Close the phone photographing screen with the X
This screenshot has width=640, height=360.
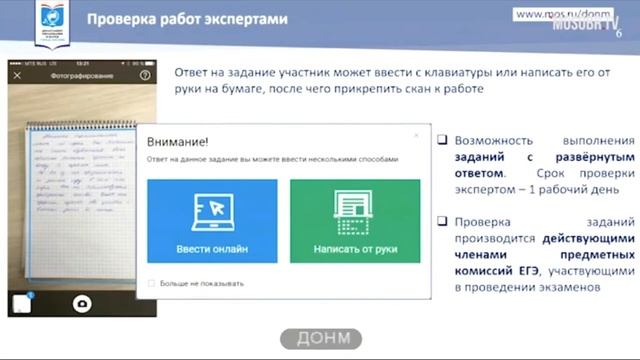[x=17, y=76]
